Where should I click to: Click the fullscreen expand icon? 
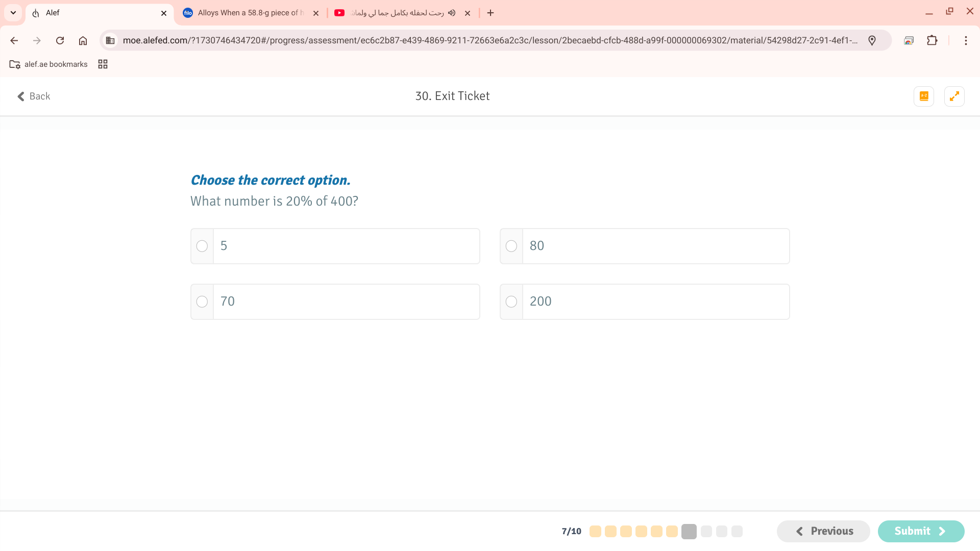[x=954, y=96]
